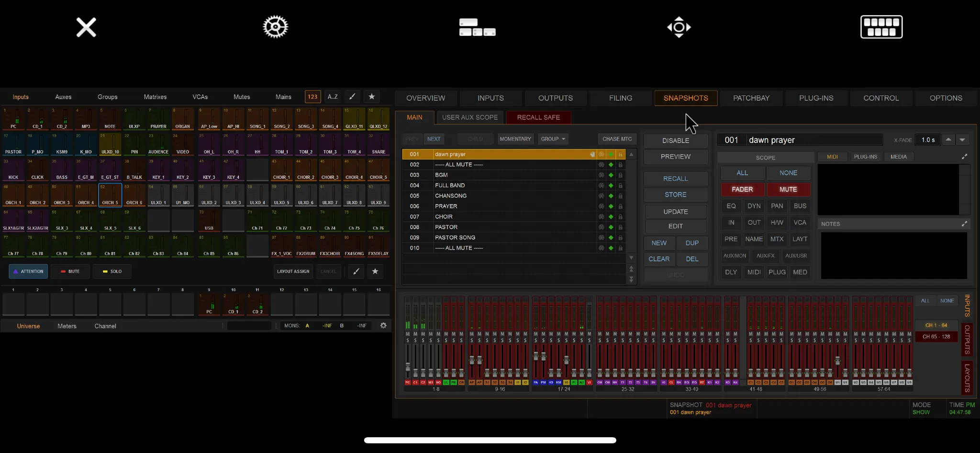Switch to the PATCHBAY tab
The height and width of the screenshot is (453, 980).
(x=751, y=98)
